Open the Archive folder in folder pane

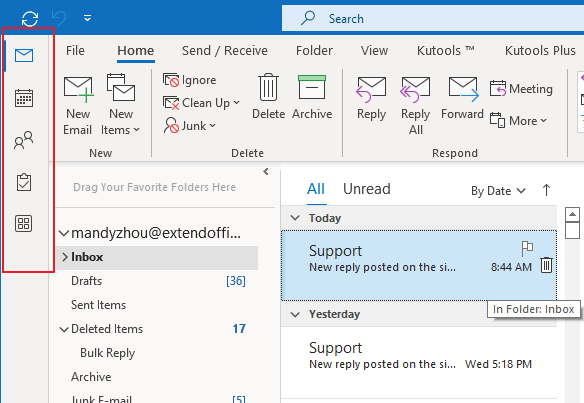click(91, 377)
